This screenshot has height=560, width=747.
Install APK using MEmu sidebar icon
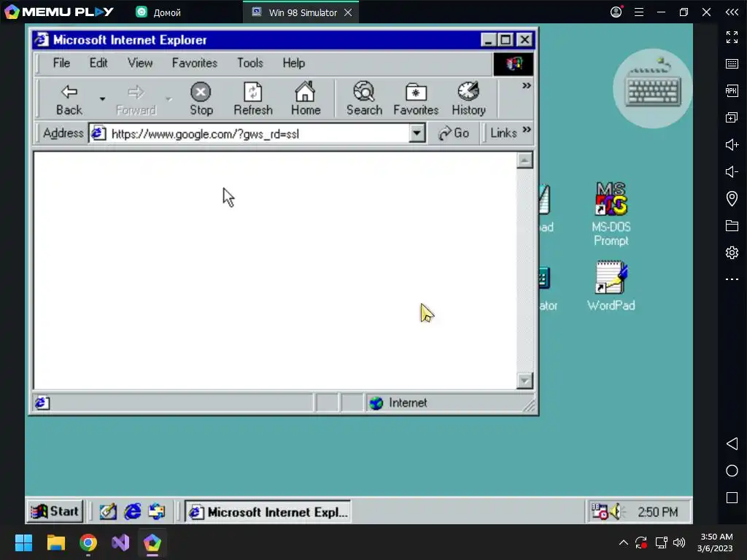pos(732,90)
